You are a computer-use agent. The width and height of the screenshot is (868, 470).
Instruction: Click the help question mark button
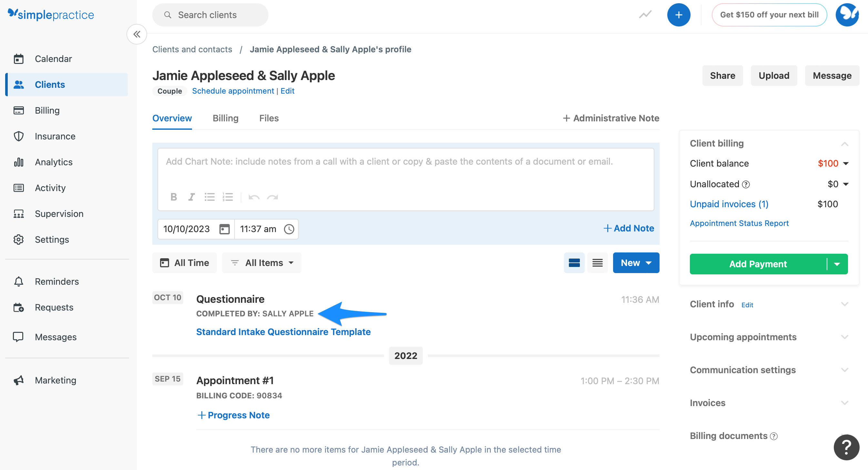[846, 447]
